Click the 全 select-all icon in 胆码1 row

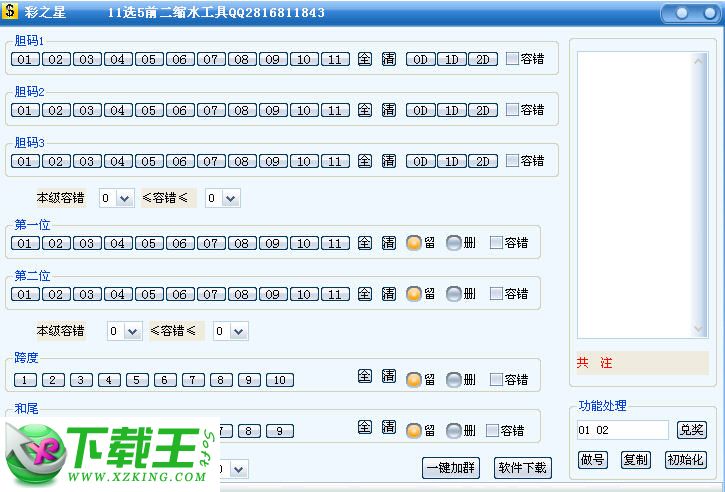click(x=365, y=59)
